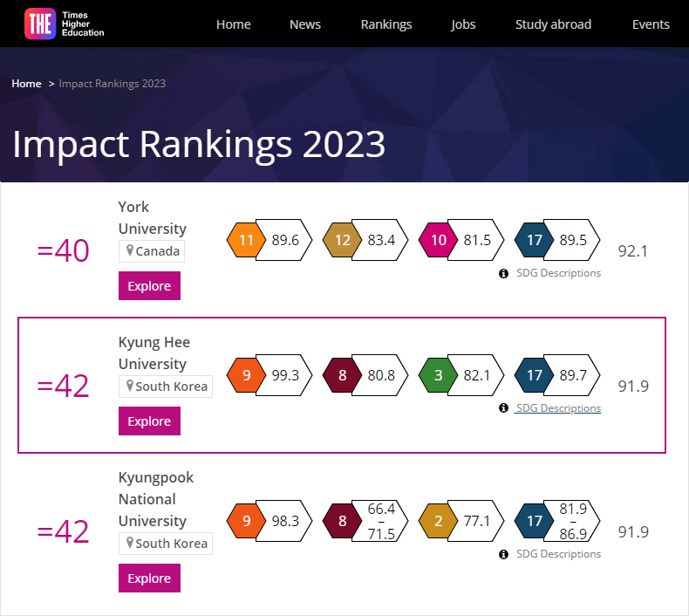Click York University's pink SDG 10 hexagon
Image resolution: width=689 pixels, height=616 pixels.
click(438, 240)
